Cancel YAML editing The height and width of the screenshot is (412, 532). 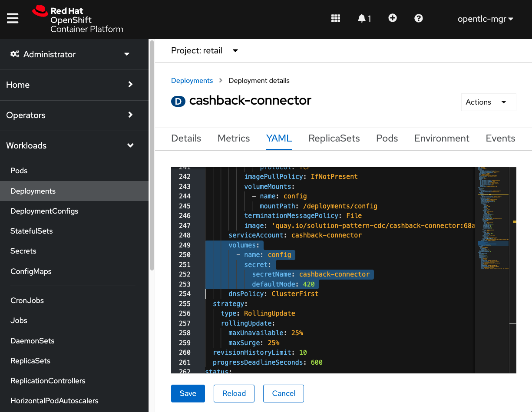pyautogui.click(x=284, y=393)
